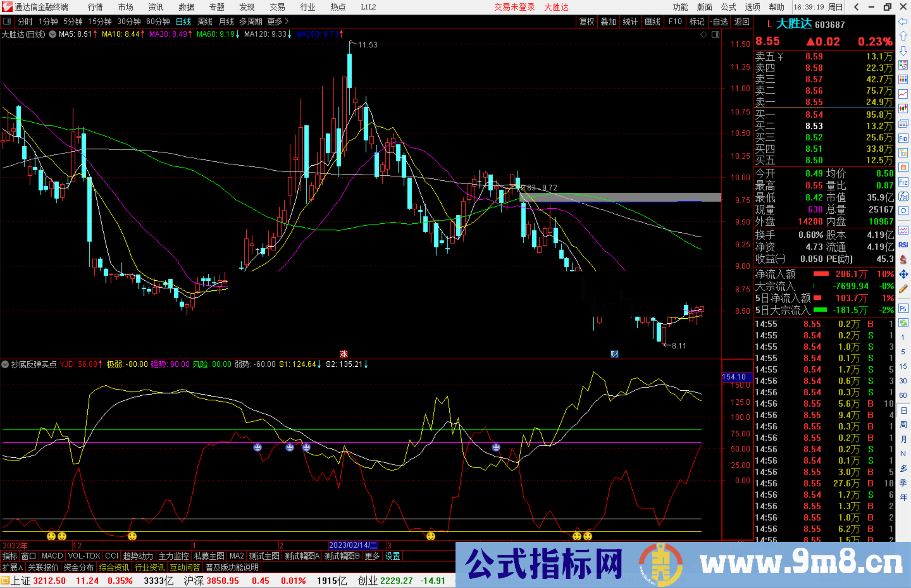Click the FS sidebar icon
The height and width of the screenshot is (588, 911).
(x=903, y=309)
